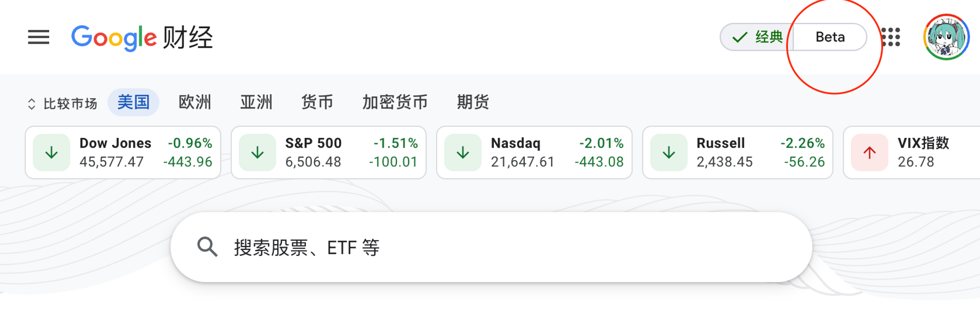Click the Google 财经 logo
The width and height of the screenshot is (980, 317).
tap(142, 37)
